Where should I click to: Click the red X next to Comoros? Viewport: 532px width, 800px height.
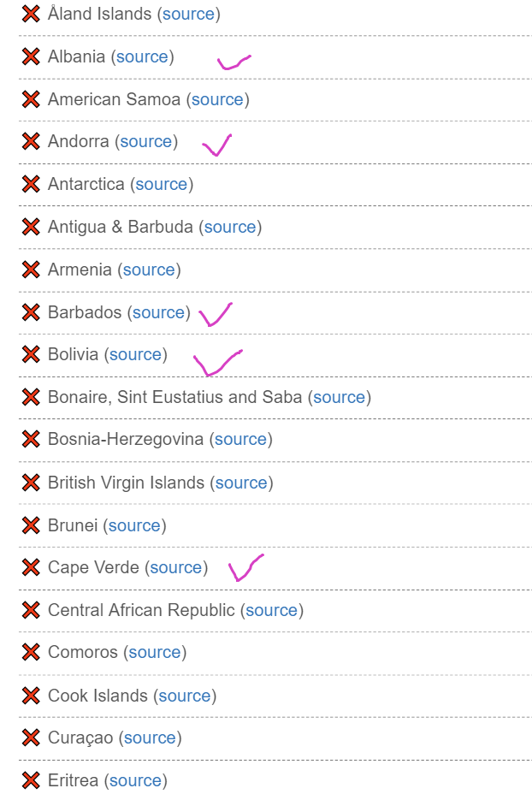point(31,652)
